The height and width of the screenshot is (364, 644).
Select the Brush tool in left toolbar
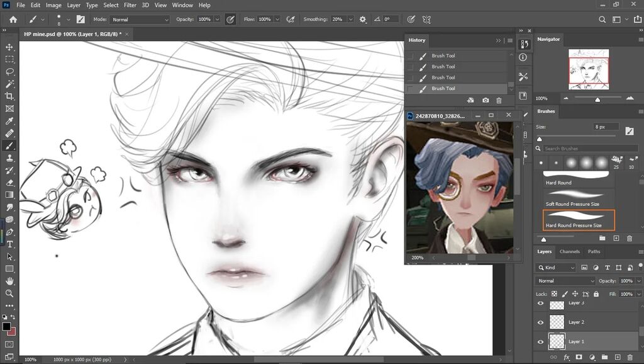(x=9, y=145)
